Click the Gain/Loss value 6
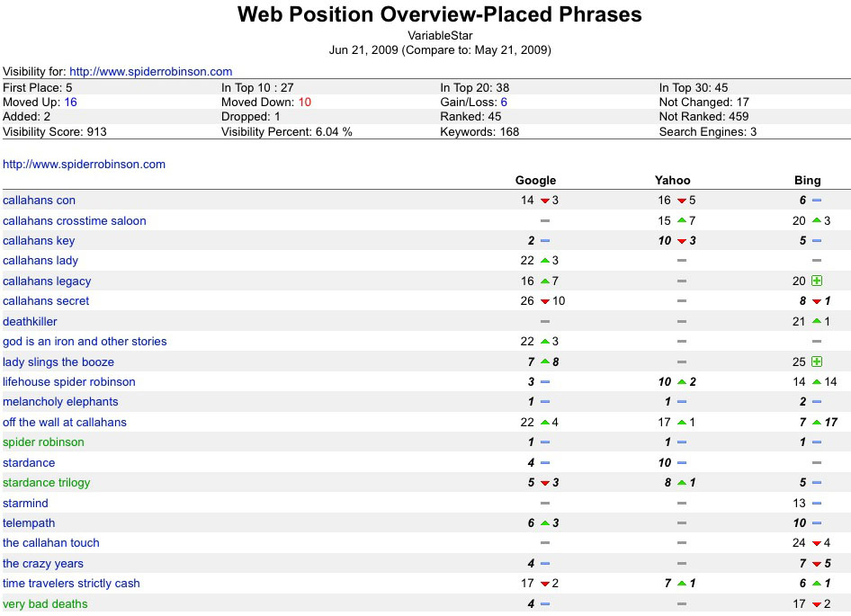The image size is (851, 616). click(504, 102)
